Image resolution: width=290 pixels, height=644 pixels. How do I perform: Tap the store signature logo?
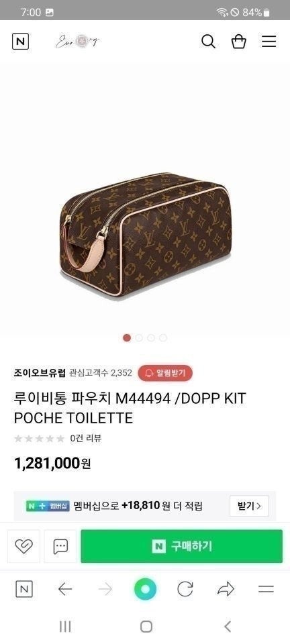point(78,41)
